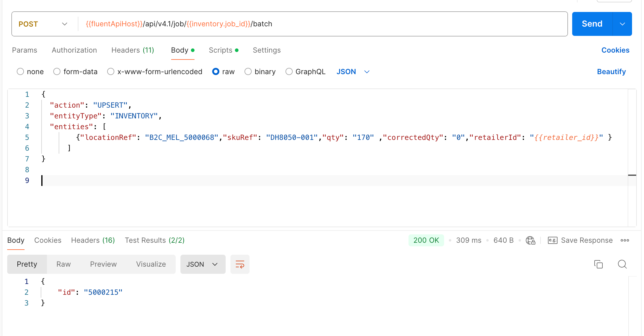Copy response body with copy icon
The height and width of the screenshot is (336, 644).
(x=598, y=264)
